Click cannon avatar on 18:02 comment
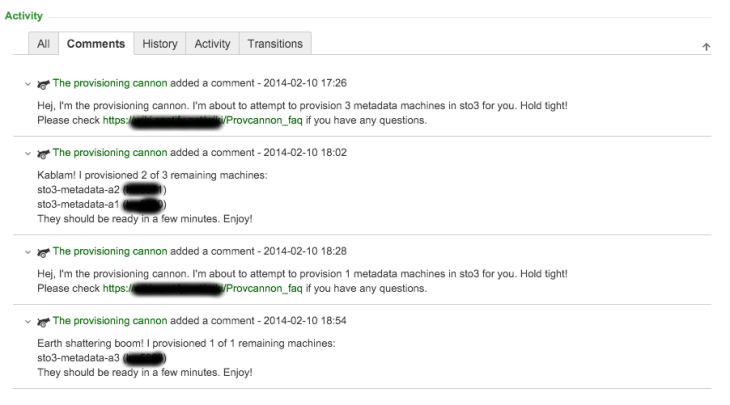The image size is (730, 405). pyautogui.click(x=43, y=153)
